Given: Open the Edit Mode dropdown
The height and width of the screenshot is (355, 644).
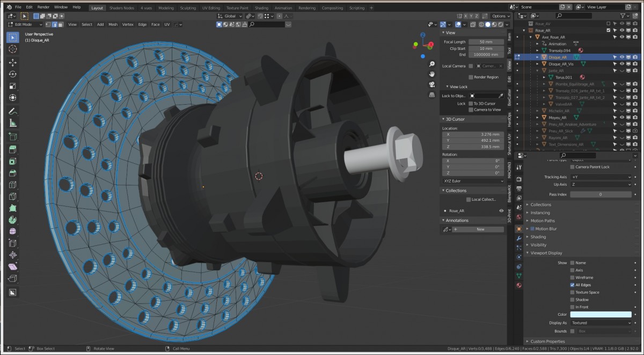Looking at the screenshot, I should (25, 24).
